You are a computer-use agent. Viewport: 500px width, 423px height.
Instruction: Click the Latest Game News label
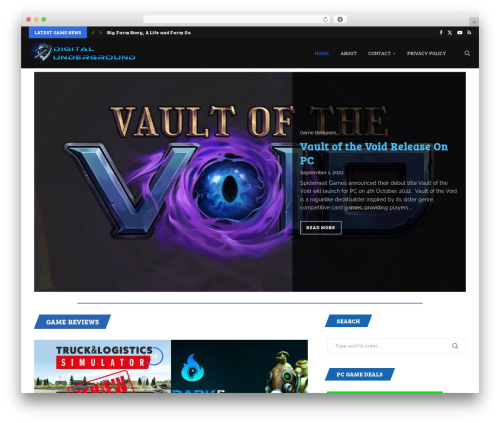(58, 33)
